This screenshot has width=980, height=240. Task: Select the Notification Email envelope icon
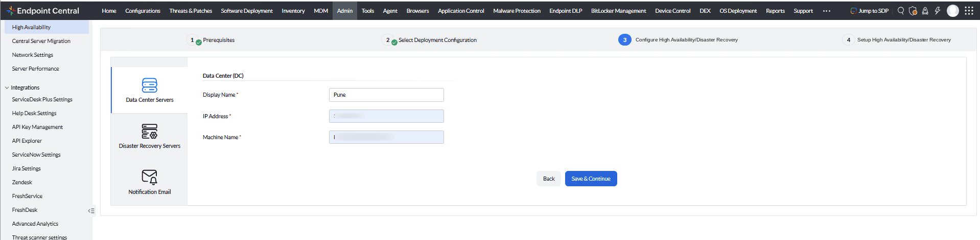pyautogui.click(x=150, y=177)
